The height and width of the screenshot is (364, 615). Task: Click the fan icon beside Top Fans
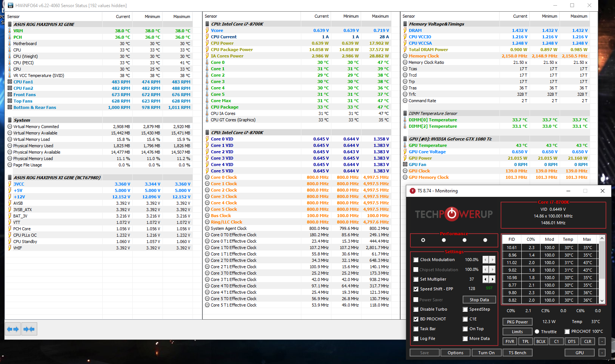pyautogui.click(x=10, y=101)
